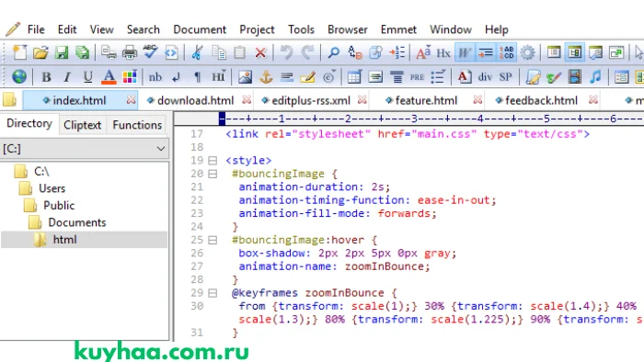644x362 pixels.
Task: Insert SP span tag
Action: [x=506, y=76]
